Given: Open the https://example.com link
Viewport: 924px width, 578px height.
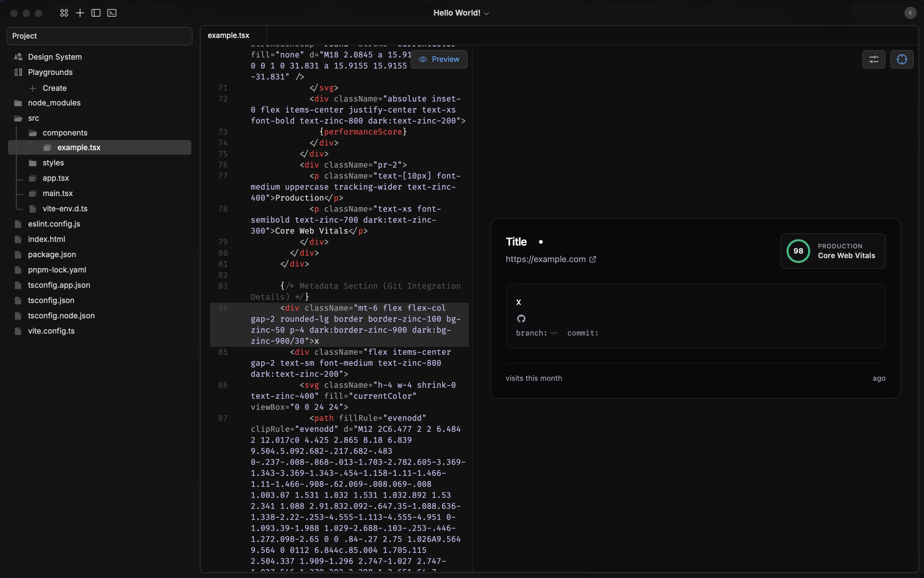Looking at the screenshot, I should 546,259.
